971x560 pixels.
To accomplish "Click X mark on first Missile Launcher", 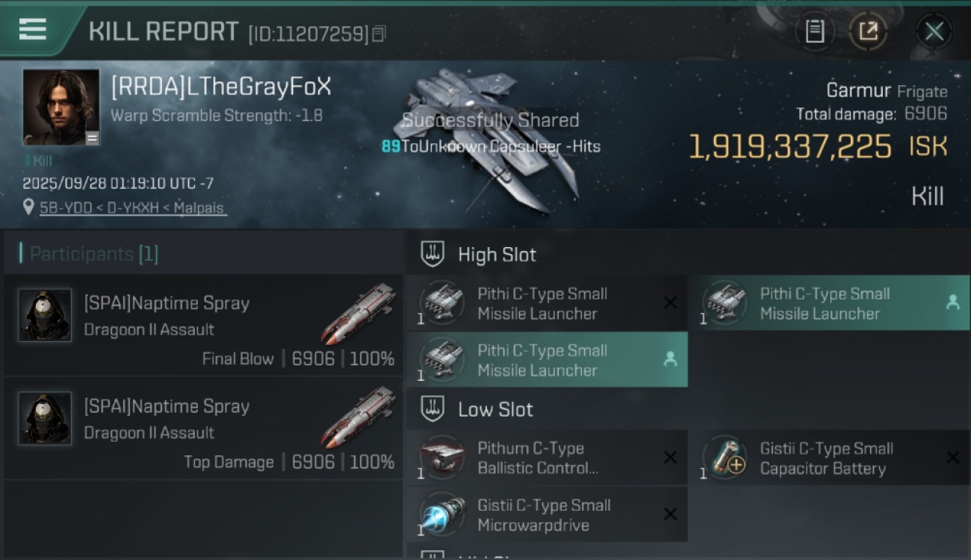I will 670,302.
